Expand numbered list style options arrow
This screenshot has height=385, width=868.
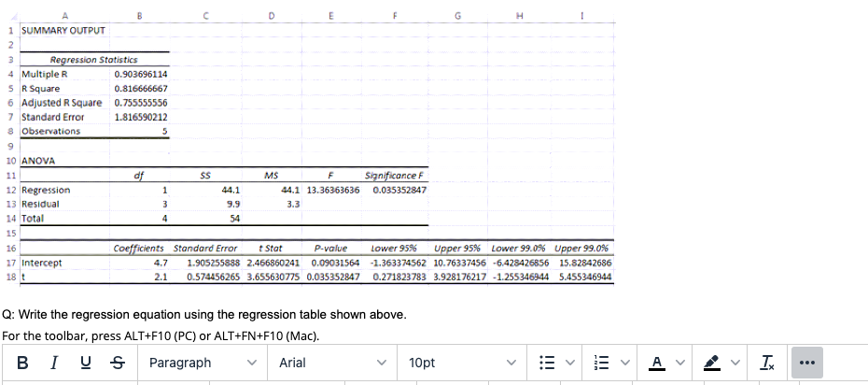[624, 363]
